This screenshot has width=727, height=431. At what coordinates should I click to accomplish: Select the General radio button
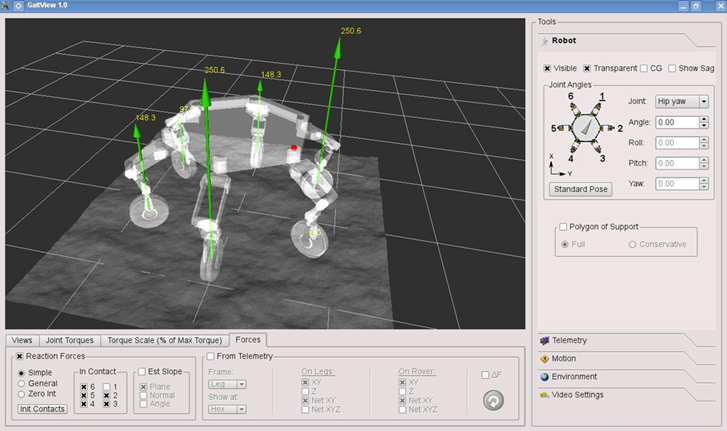[x=21, y=384]
